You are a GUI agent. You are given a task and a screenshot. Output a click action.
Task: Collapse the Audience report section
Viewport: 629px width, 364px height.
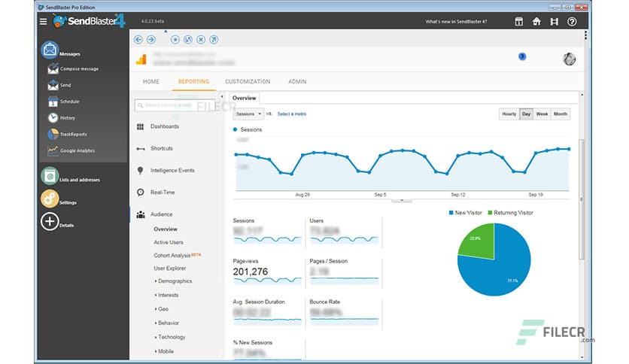point(155,214)
